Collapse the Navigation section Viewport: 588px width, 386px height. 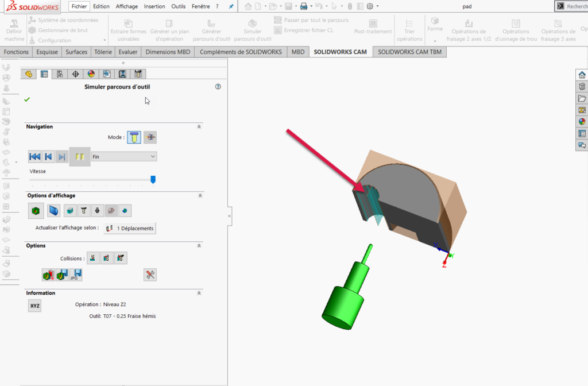pos(199,126)
